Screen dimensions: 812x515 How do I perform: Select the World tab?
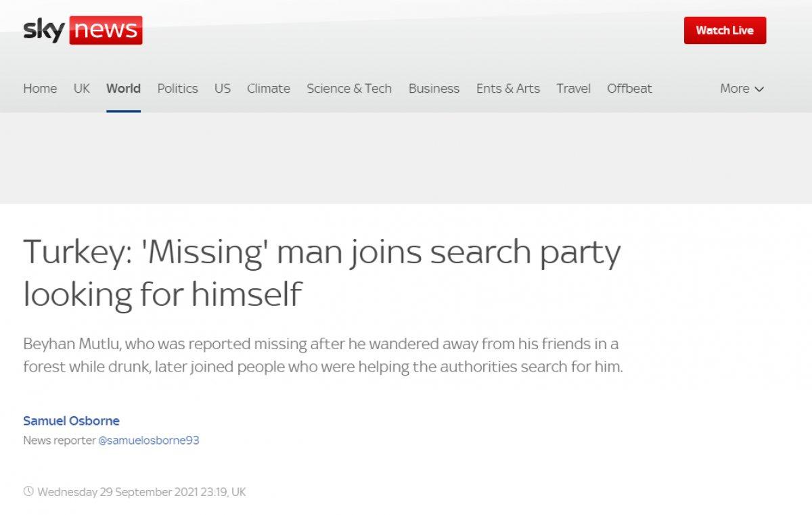(123, 89)
